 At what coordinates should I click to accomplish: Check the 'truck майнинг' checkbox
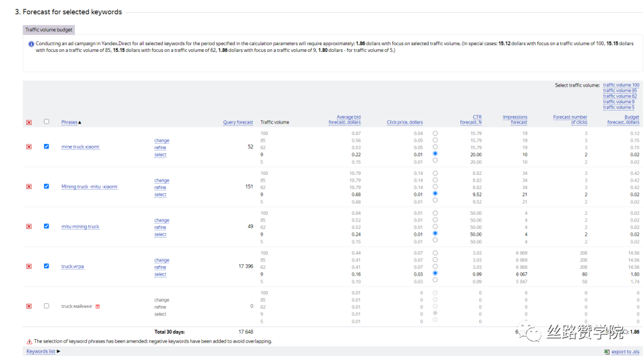[47, 306]
